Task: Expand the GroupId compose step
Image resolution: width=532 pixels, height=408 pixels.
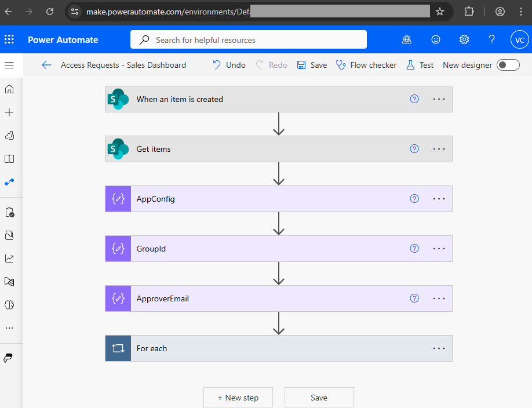Action: click(279, 249)
